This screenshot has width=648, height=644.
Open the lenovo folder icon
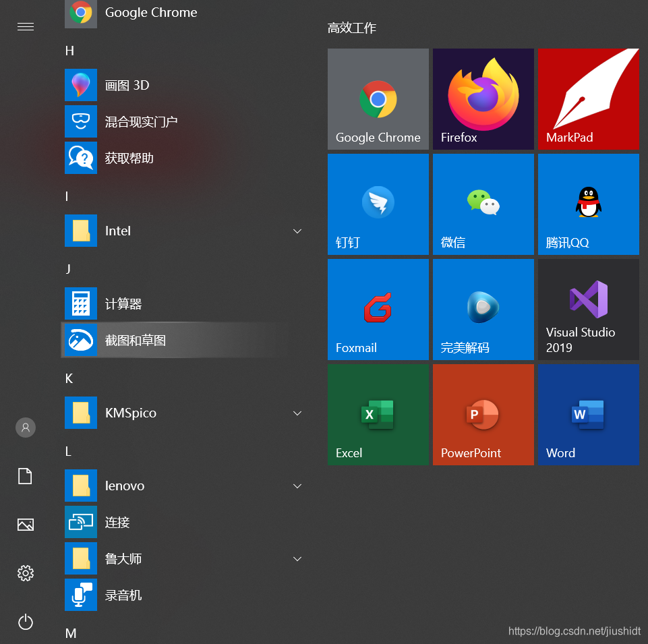[x=81, y=486]
